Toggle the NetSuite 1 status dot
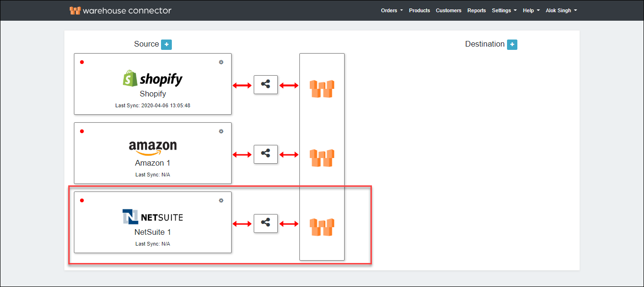Screen dimensions: 644x287 (82, 200)
